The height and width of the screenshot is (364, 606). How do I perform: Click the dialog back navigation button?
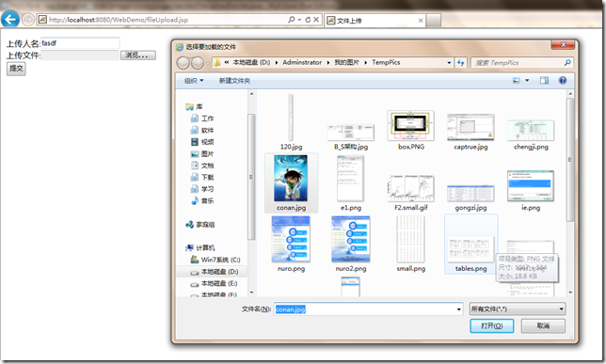click(x=183, y=63)
